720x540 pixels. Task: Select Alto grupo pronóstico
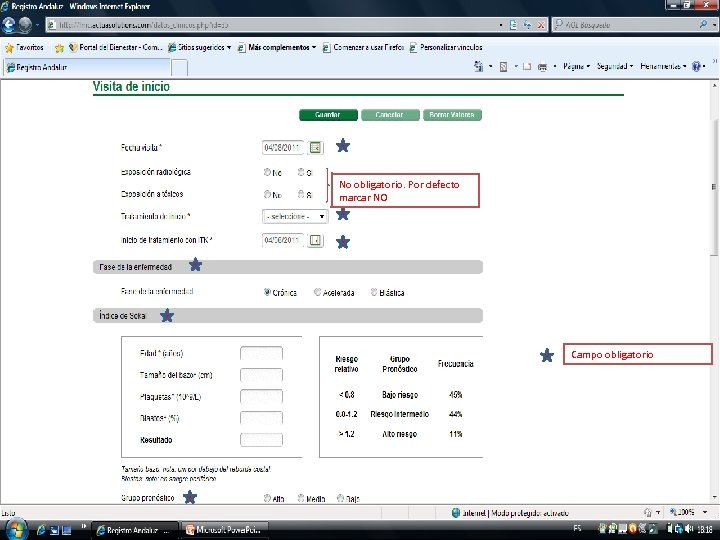[x=267, y=498]
